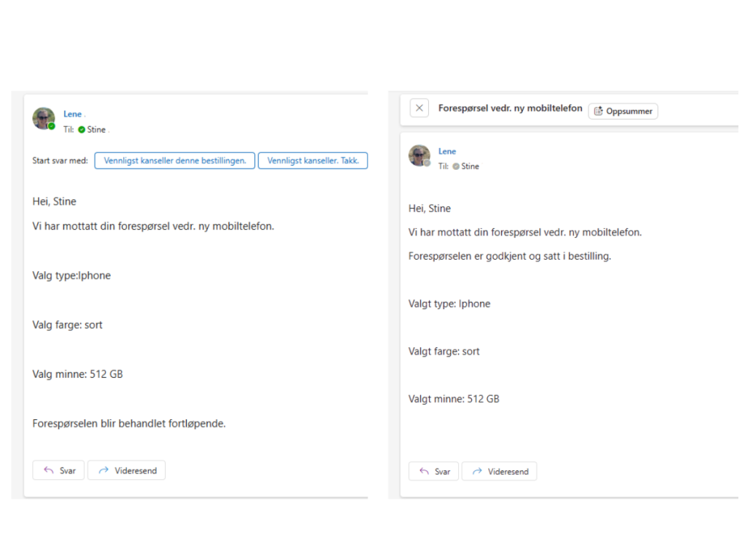Choose suggested reply 'Vennligst kanseller. Takk.'
This screenshot has width=747, height=560.
click(x=313, y=160)
